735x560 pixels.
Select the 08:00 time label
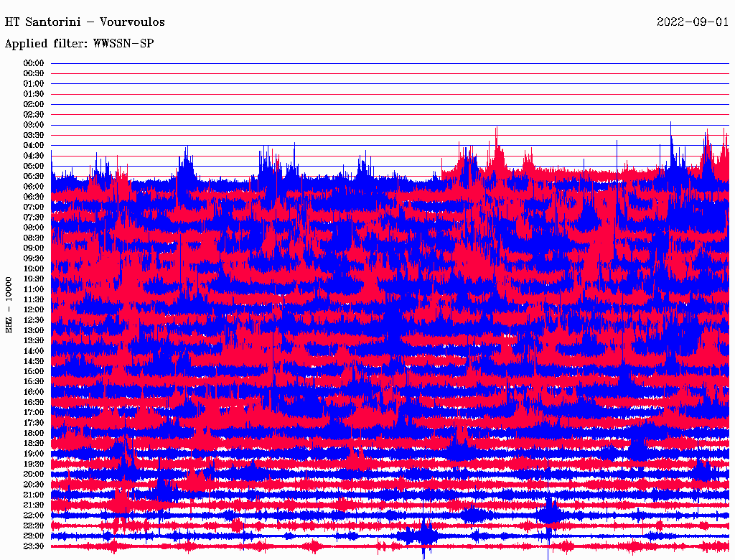pyautogui.click(x=34, y=228)
